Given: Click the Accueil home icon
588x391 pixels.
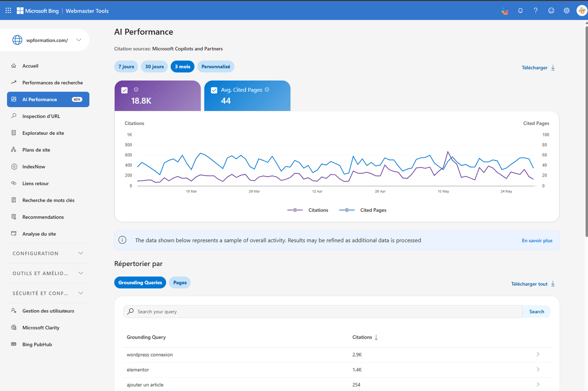Looking at the screenshot, I should (x=14, y=66).
